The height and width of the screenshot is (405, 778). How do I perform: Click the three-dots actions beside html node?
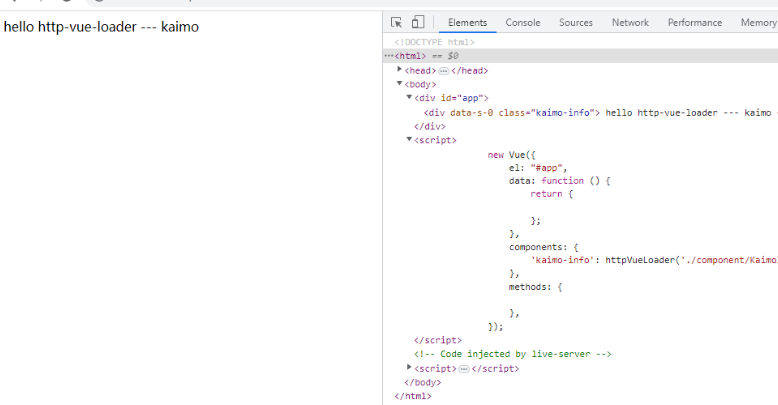point(389,56)
